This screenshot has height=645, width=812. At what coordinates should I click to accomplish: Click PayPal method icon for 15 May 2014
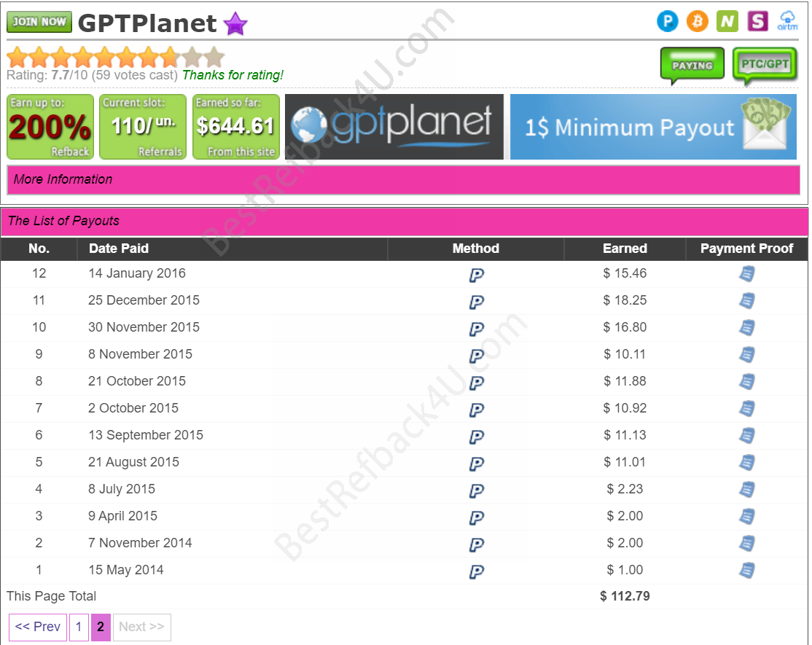click(477, 571)
